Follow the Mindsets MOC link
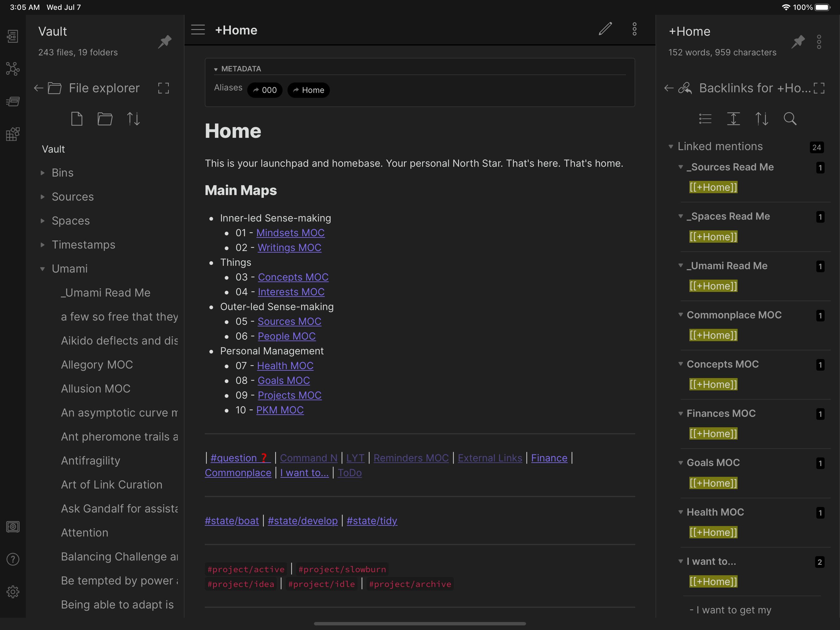The height and width of the screenshot is (630, 840). (291, 233)
